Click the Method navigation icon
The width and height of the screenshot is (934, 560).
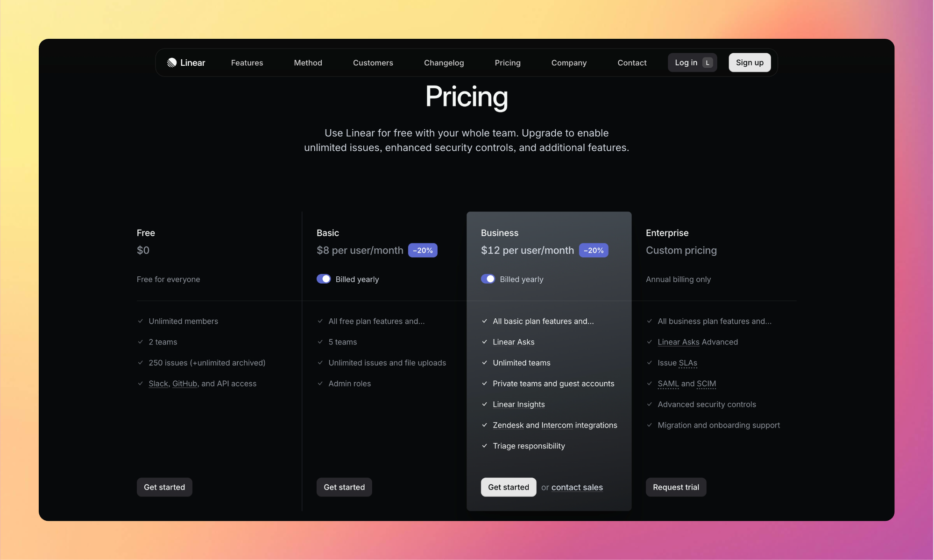pyautogui.click(x=308, y=63)
